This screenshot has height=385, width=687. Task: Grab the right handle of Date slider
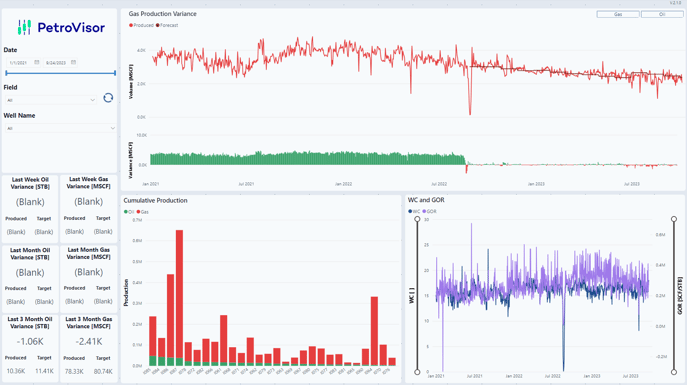click(x=115, y=73)
